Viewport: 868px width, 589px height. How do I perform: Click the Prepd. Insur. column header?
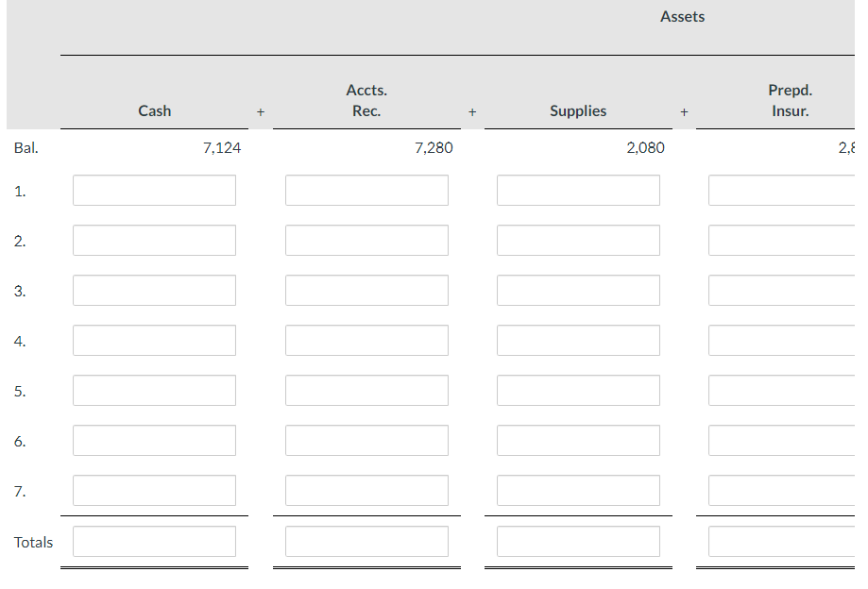[x=790, y=100]
